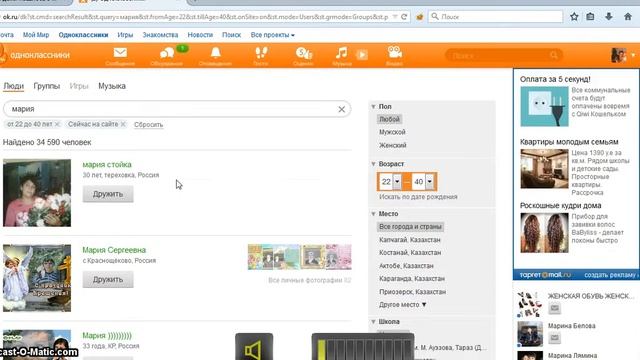Screen dimensions: 640x360
Task: Open 'Поиск' in top navigation
Action: tap(231, 35)
